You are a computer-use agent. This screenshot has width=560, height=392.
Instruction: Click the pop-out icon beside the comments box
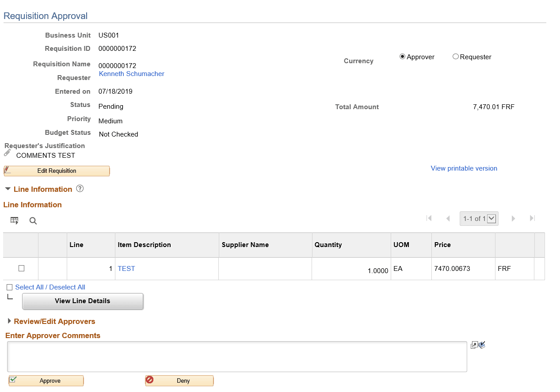[x=474, y=344]
